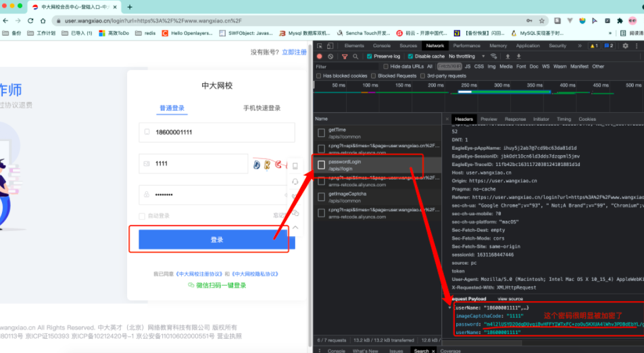
Task: Select the getImageCaptcha request row
Action: click(x=378, y=197)
